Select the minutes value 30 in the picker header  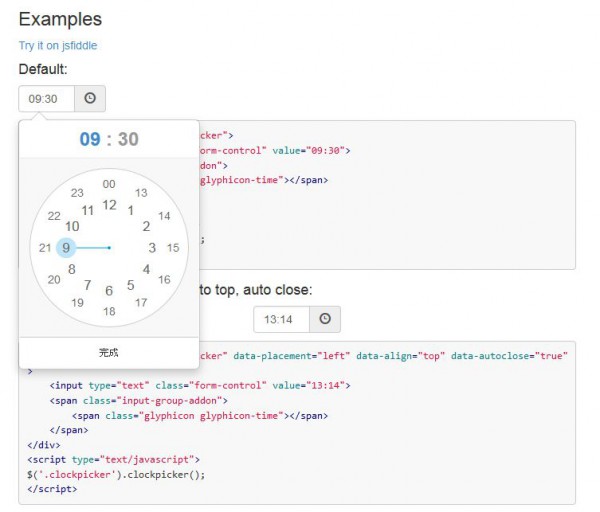pyautogui.click(x=128, y=139)
